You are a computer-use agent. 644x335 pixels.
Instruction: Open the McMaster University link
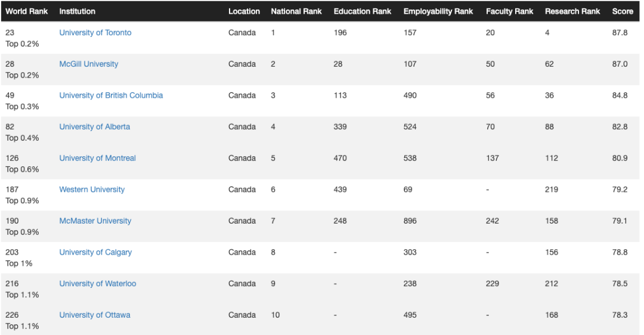pyautogui.click(x=95, y=221)
